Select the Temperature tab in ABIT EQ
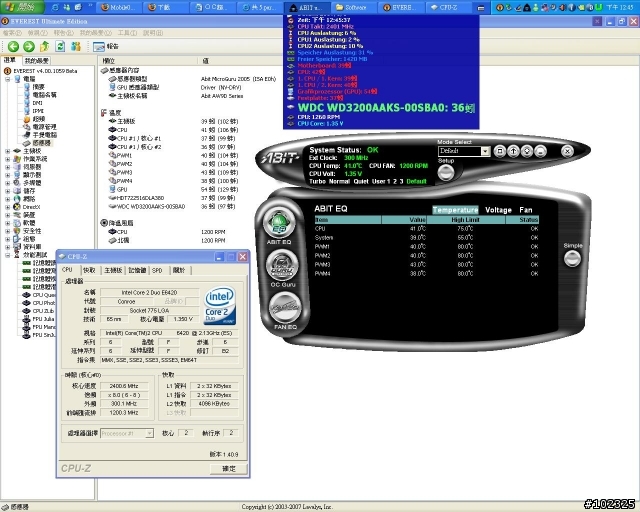This screenshot has width=640, height=512. [455, 210]
